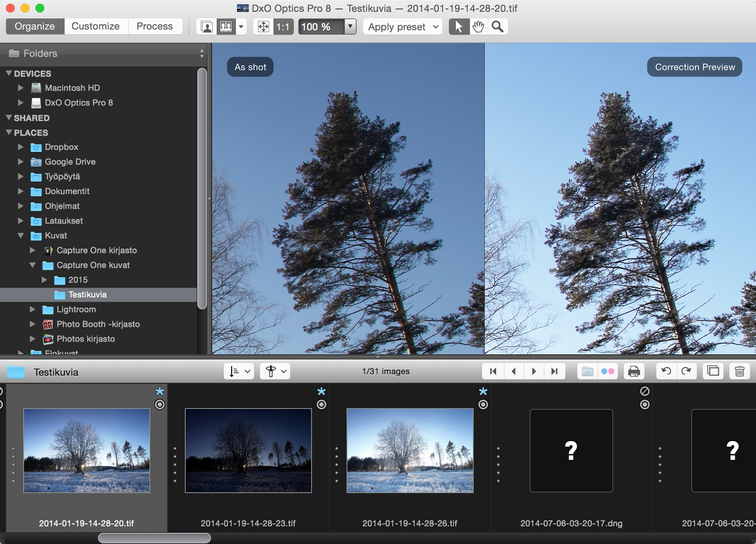Select the side-by-side compare view icon
The width and height of the screenshot is (756, 544).
tap(226, 26)
